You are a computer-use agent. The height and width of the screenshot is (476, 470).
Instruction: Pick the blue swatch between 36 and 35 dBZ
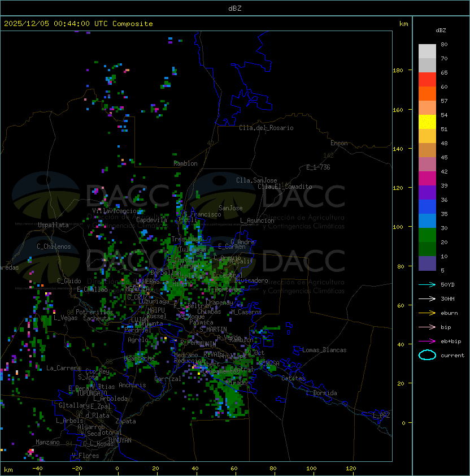coord(427,207)
